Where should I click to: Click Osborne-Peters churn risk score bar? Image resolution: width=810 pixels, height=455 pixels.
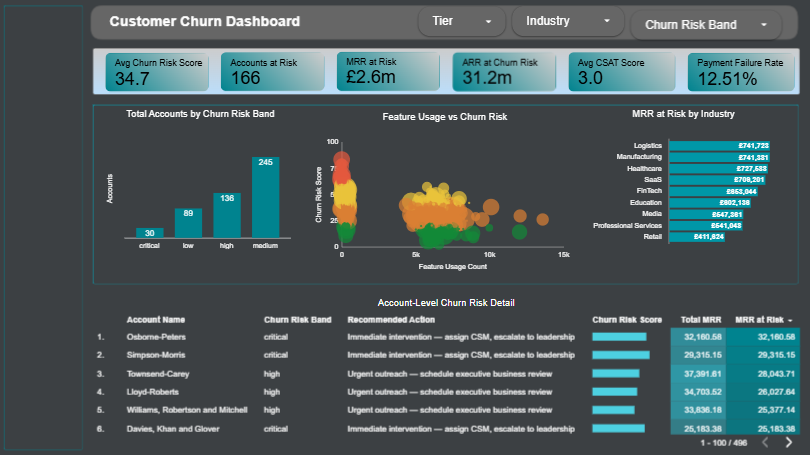(619, 337)
